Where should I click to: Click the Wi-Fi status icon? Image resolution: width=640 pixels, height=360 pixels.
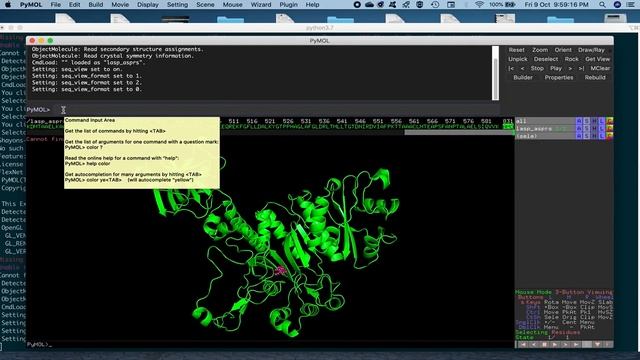[x=479, y=4]
